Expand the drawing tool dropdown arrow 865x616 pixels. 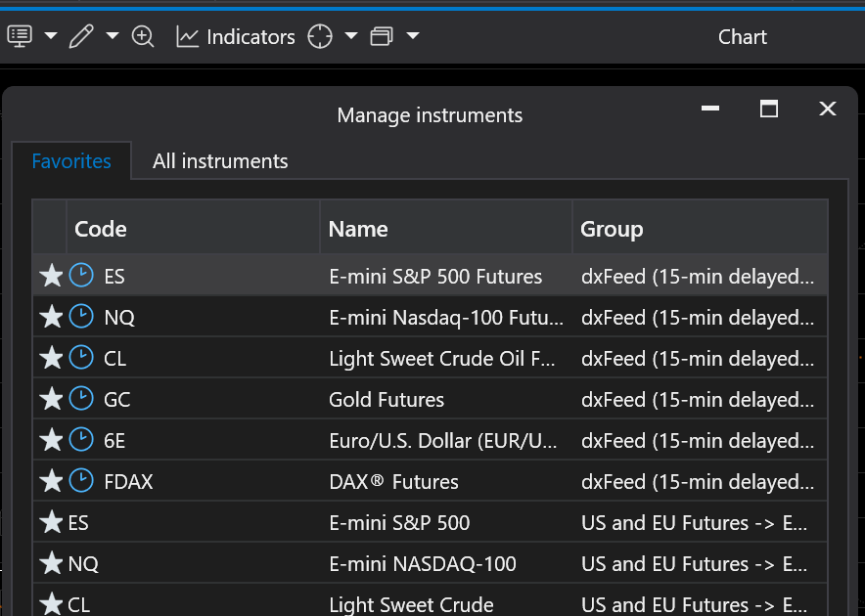pos(113,36)
